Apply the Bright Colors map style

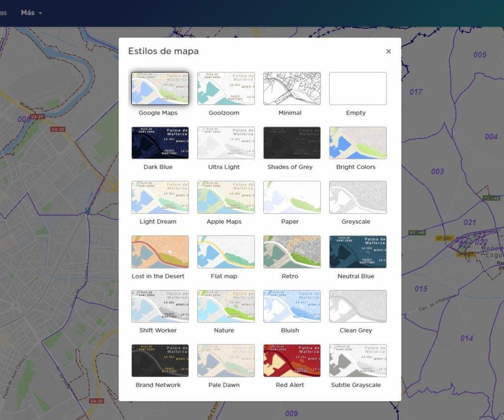tap(358, 143)
